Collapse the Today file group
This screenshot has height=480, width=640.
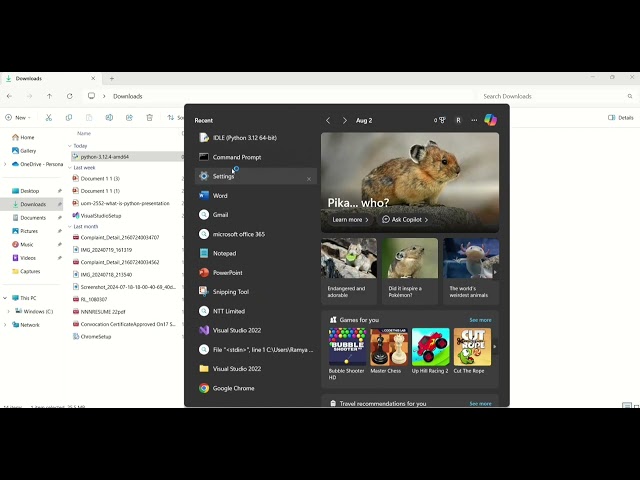pyautogui.click(x=70, y=146)
